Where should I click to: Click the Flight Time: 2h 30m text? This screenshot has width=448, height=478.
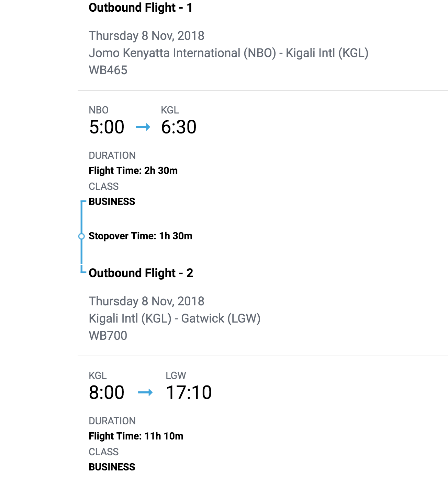tap(133, 171)
